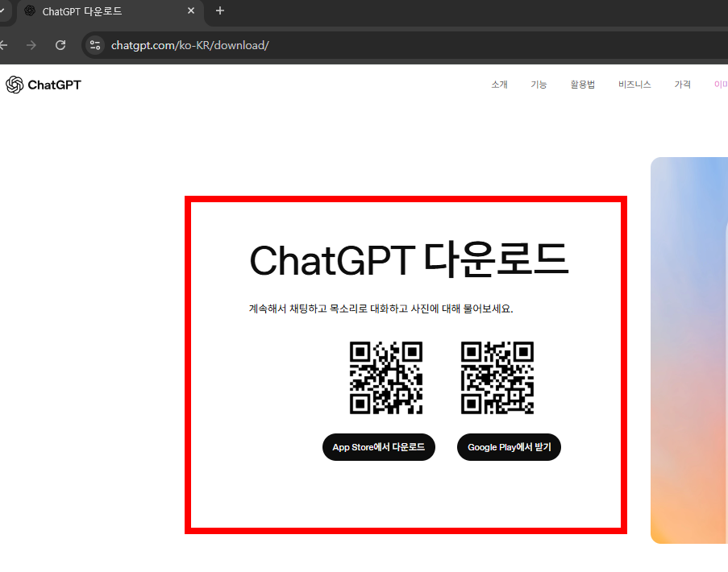Open the 활용법 page link
Viewport: 728px width, 572px height.
click(x=582, y=84)
